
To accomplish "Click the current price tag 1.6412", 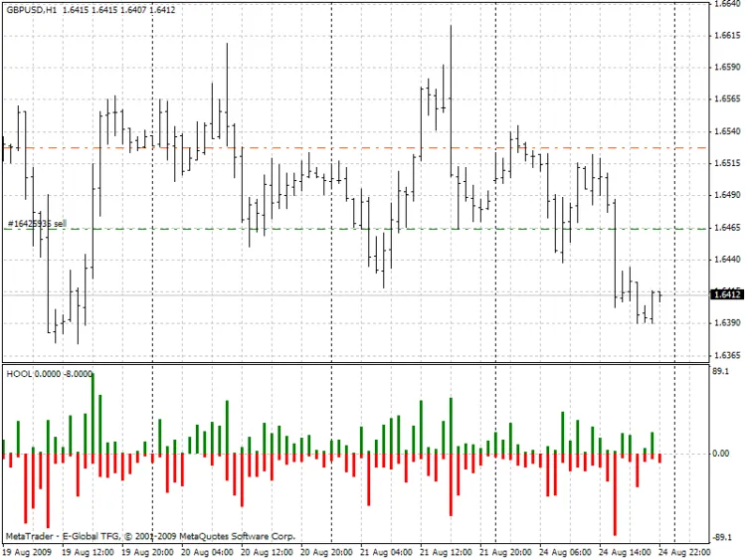I will coord(727,294).
